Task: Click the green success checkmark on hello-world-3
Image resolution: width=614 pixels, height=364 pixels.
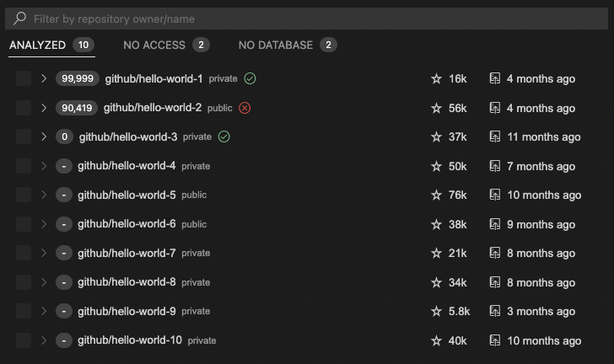Action: (x=224, y=136)
